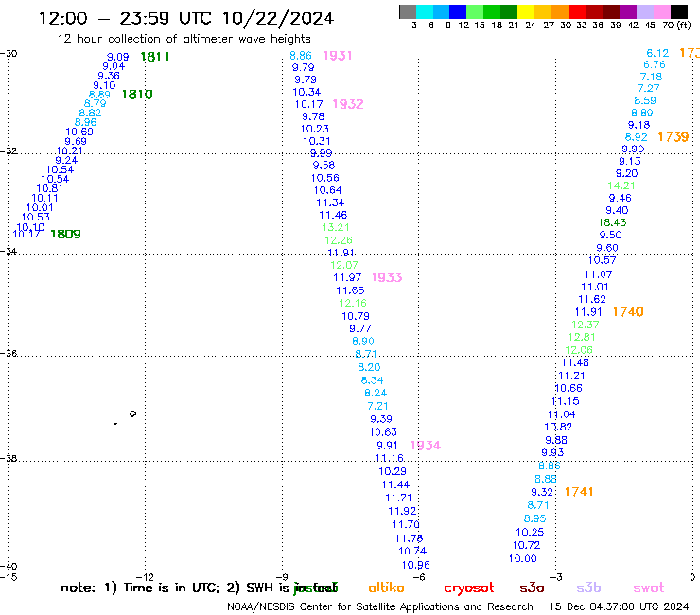Select the green time label 1811
700x615 pixels.
pyautogui.click(x=155, y=57)
